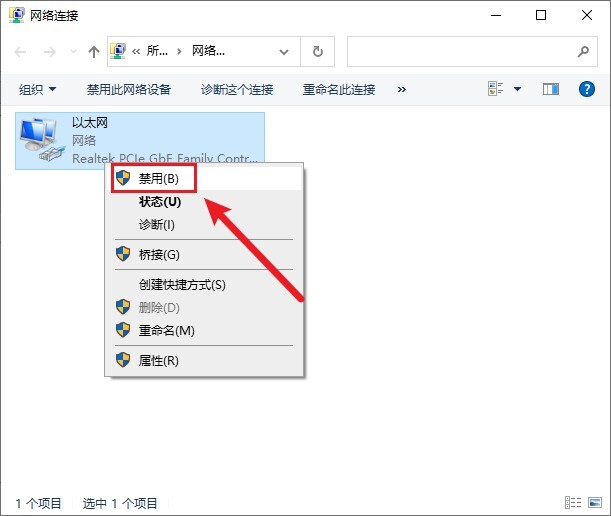The image size is (611, 516).
Task: Switch to details view in status bar
Action: pos(573,502)
